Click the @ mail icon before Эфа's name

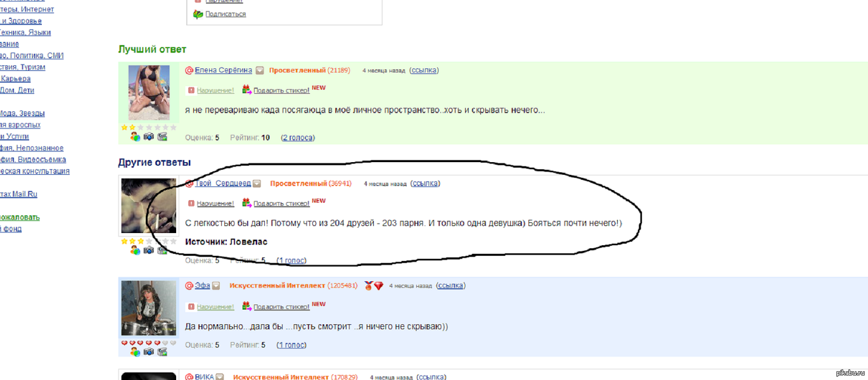(x=189, y=286)
